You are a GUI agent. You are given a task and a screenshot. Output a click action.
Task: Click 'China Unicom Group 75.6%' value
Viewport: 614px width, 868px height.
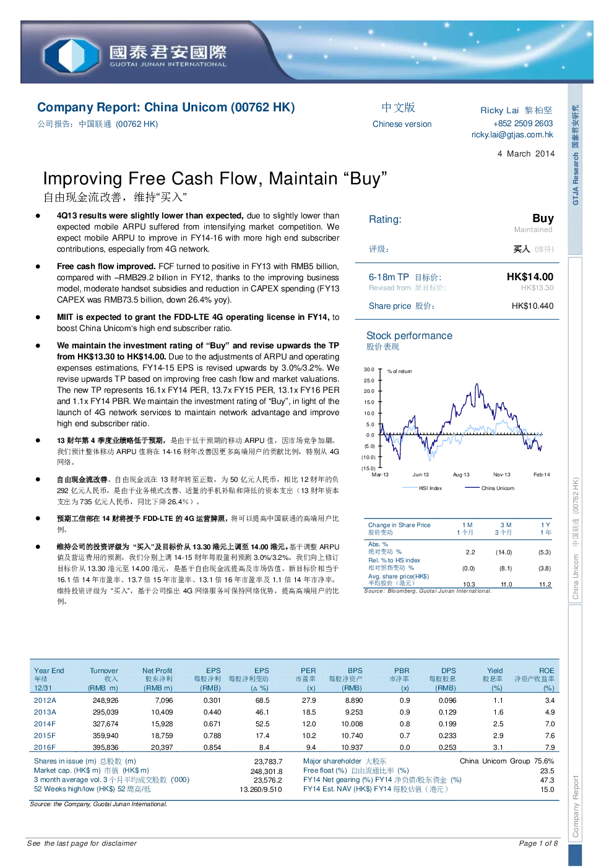pyautogui.click(x=507, y=761)
